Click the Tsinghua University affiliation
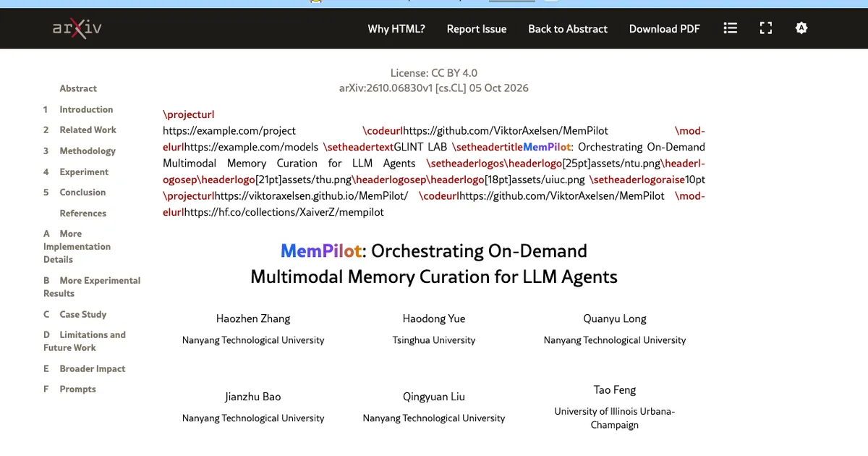 coord(434,340)
